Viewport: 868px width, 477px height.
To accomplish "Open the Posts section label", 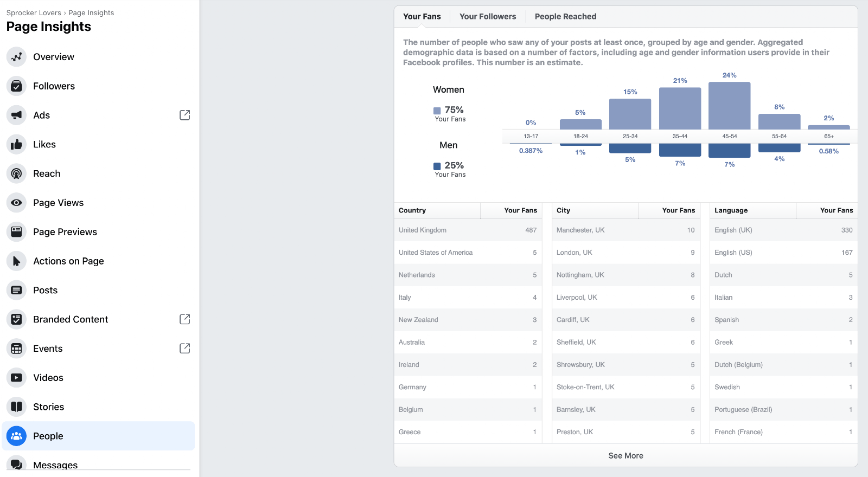I will (x=45, y=290).
